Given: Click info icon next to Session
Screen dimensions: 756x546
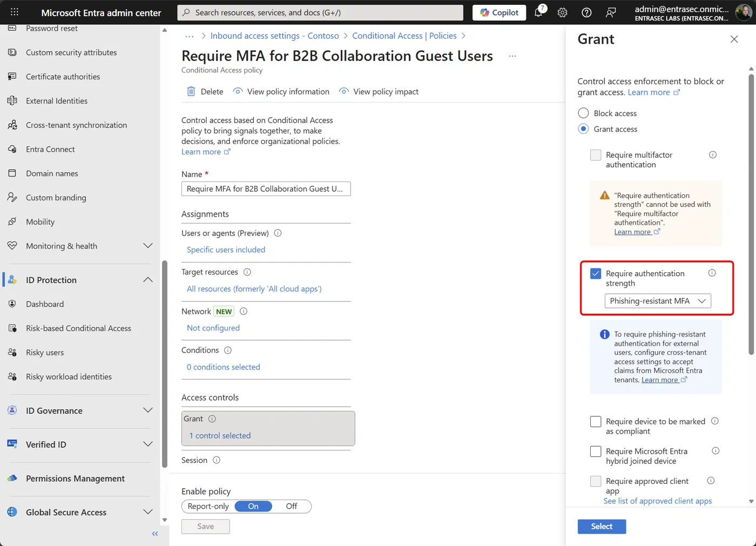Looking at the screenshot, I should point(217,460).
